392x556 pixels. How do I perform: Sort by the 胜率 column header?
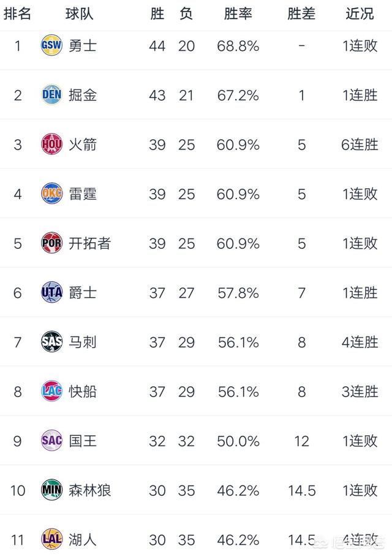point(238,14)
